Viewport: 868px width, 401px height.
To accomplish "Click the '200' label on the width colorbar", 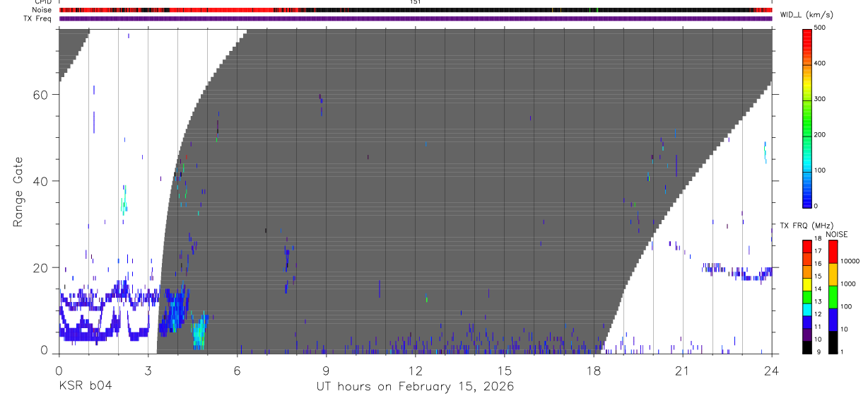I will (821, 134).
